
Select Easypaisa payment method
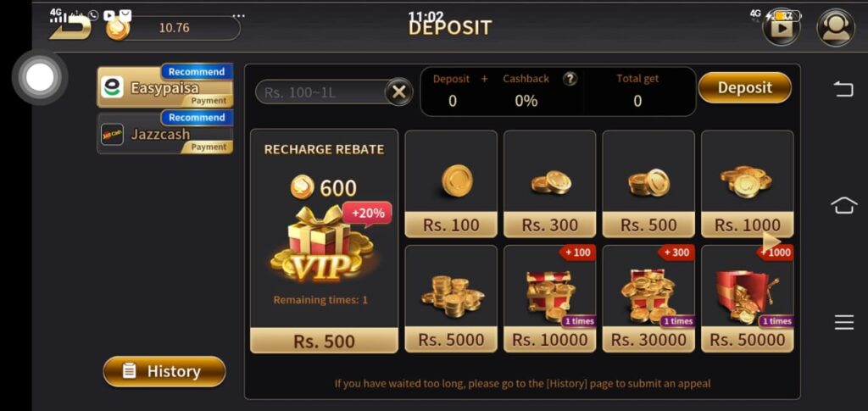165,86
